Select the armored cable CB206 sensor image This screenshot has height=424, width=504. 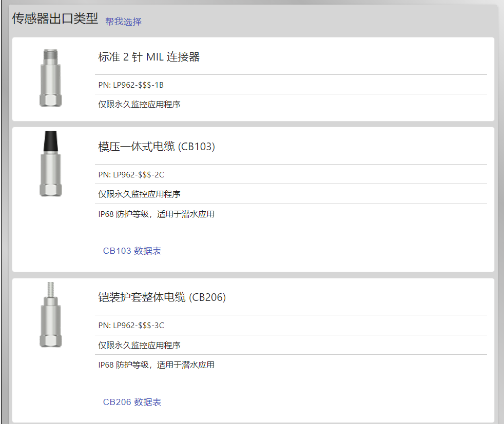pos(50,315)
